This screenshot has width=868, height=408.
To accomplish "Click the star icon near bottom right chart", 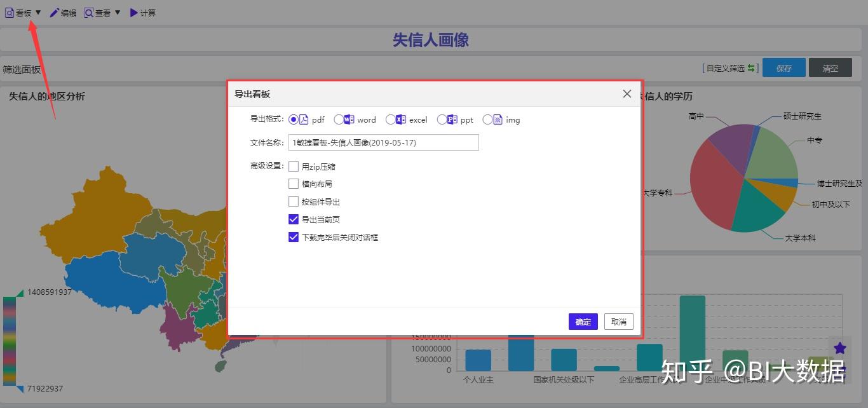I will [x=840, y=348].
